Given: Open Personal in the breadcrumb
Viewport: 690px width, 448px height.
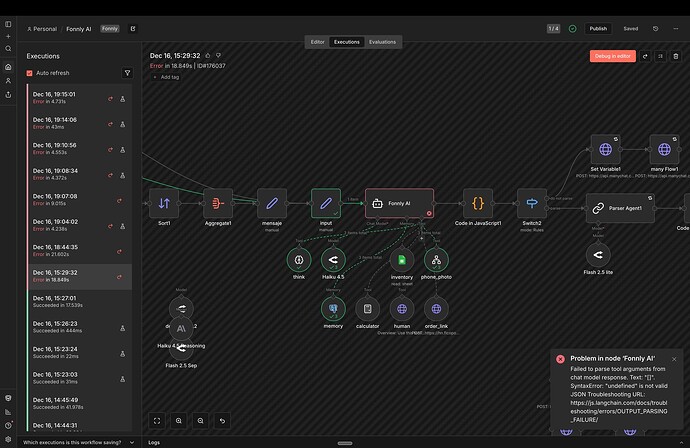Looking at the screenshot, I should [42, 29].
